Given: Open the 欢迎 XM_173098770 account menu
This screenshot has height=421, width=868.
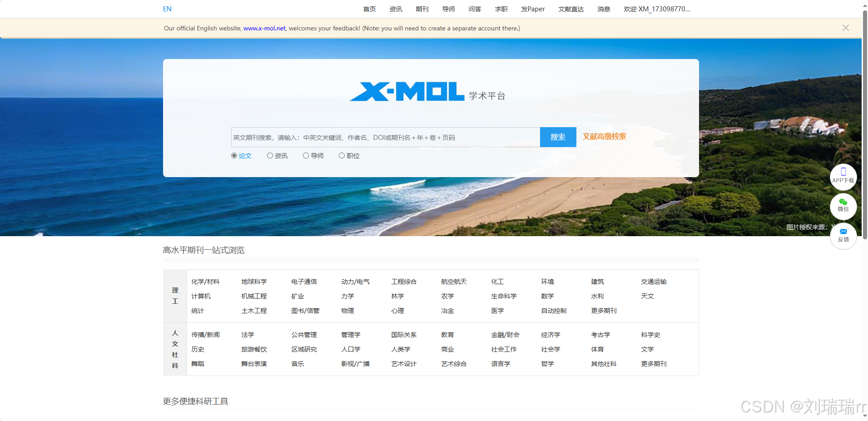Looking at the screenshot, I should (657, 9).
